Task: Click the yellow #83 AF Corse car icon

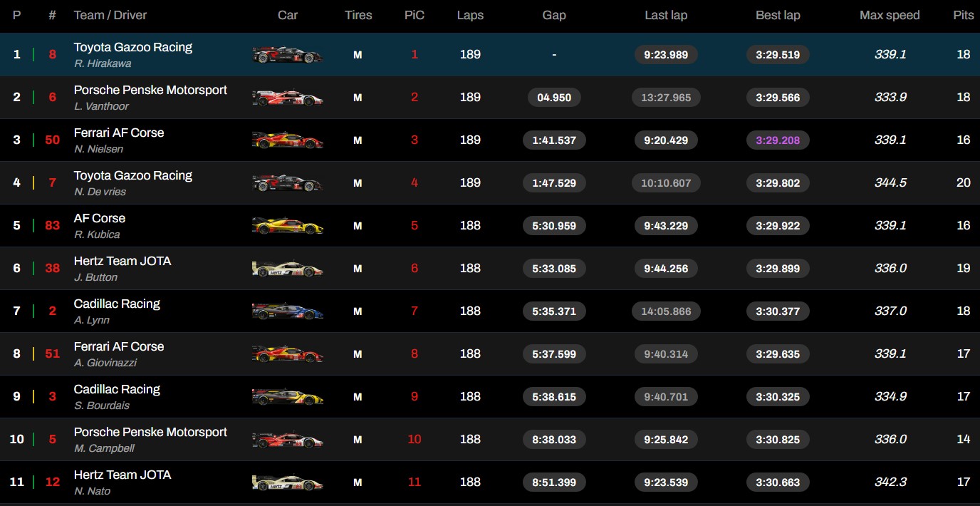Action: (x=287, y=226)
